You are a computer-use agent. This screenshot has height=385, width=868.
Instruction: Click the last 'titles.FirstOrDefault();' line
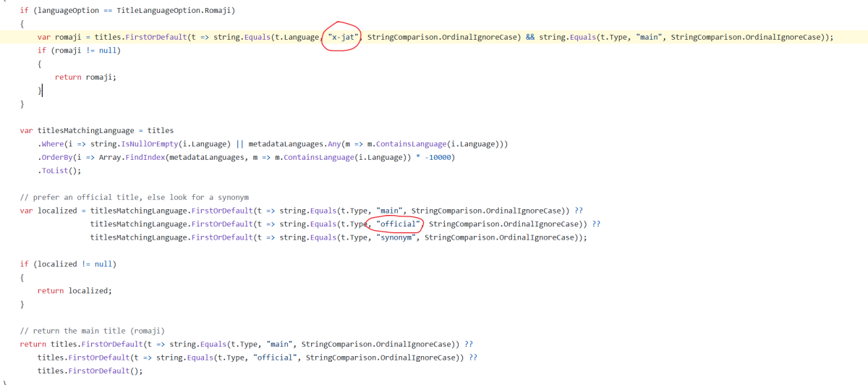[90, 371]
